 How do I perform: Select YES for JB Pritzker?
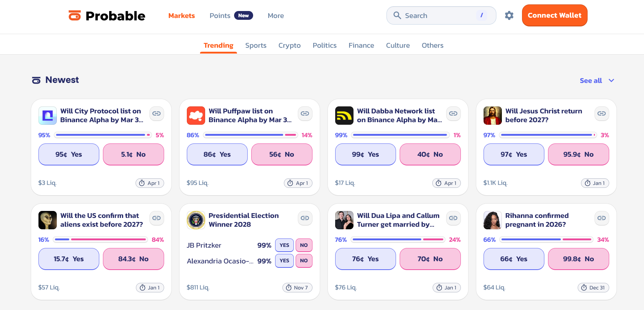284,245
